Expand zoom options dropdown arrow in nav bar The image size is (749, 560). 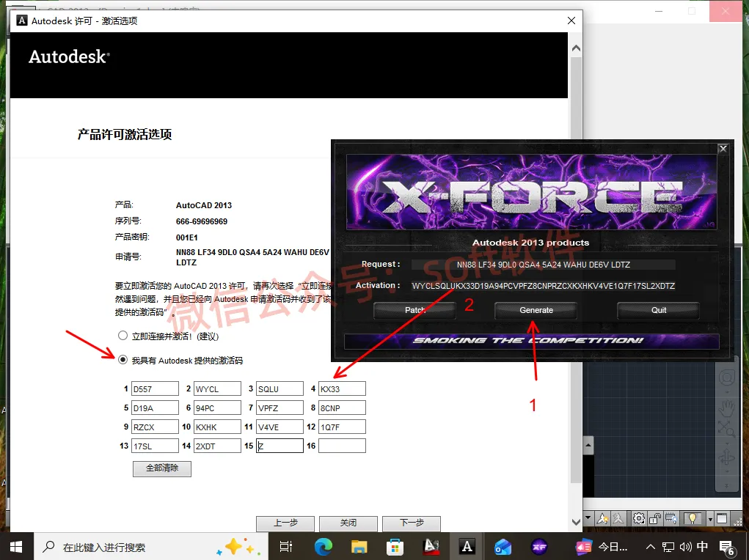pyautogui.click(x=727, y=443)
